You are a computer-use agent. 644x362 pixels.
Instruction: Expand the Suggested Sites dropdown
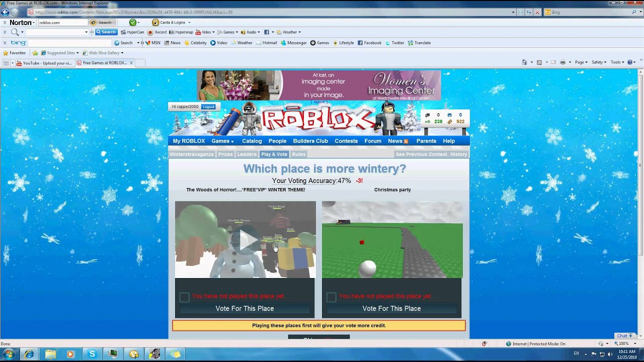coord(77,53)
